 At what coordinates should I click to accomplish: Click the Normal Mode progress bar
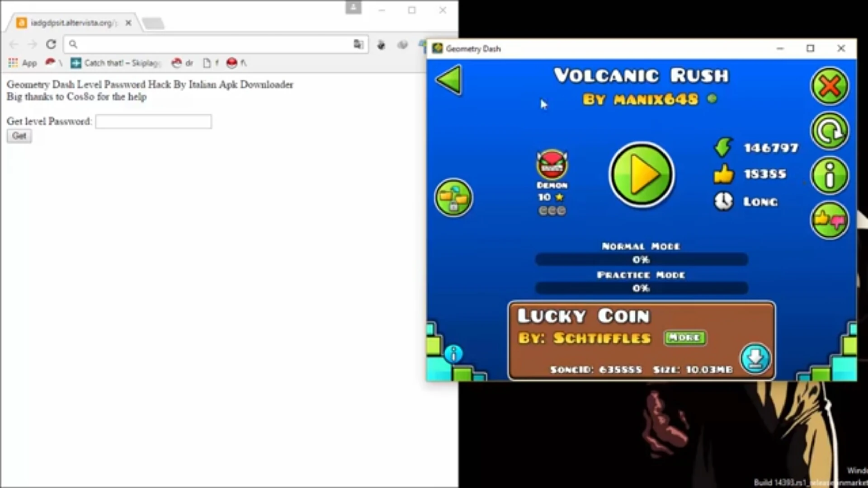641,260
